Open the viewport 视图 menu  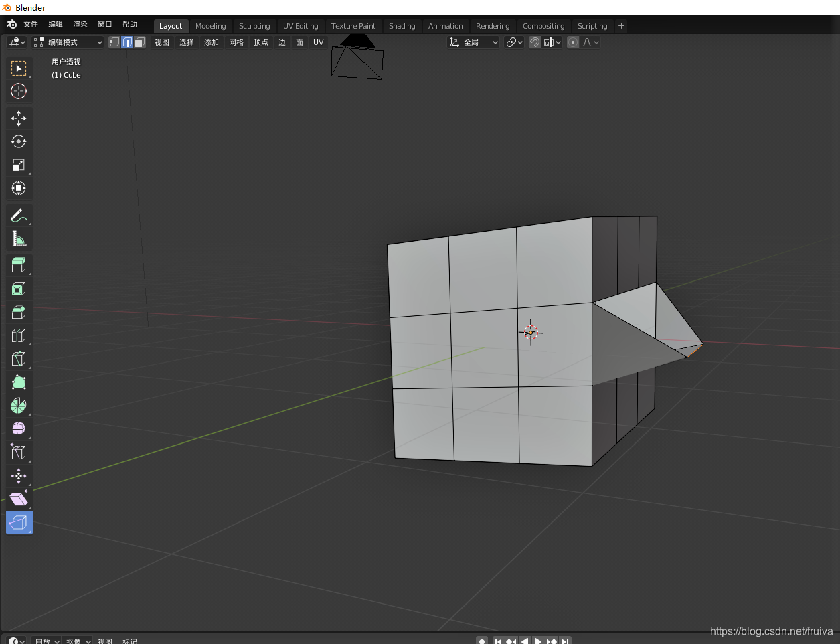click(x=162, y=42)
